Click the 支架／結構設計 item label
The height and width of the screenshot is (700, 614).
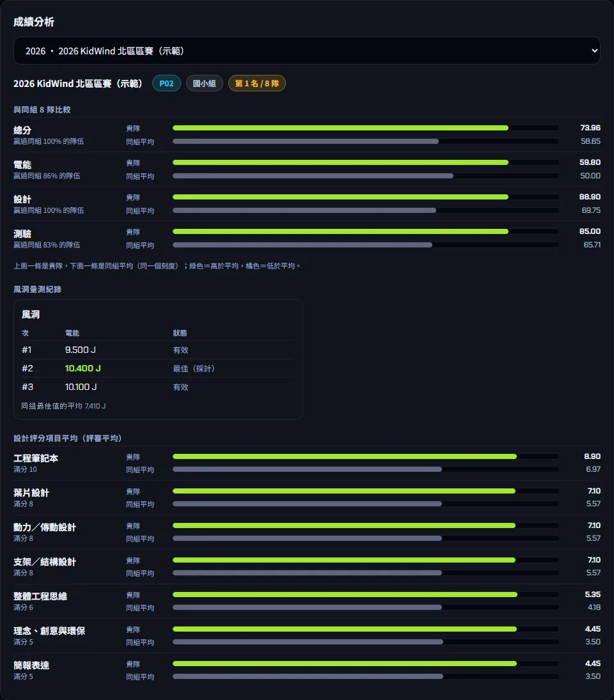point(45,562)
